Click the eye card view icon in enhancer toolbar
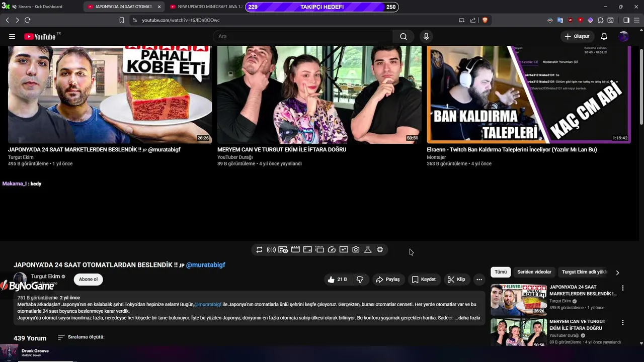This screenshot has height=362, width=644. point(283,249)
